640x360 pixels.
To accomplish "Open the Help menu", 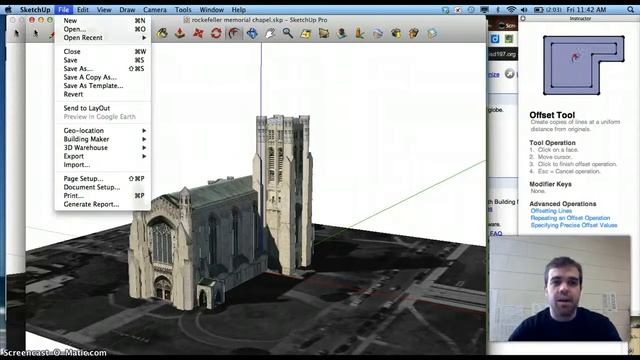I will pos(238,9).
